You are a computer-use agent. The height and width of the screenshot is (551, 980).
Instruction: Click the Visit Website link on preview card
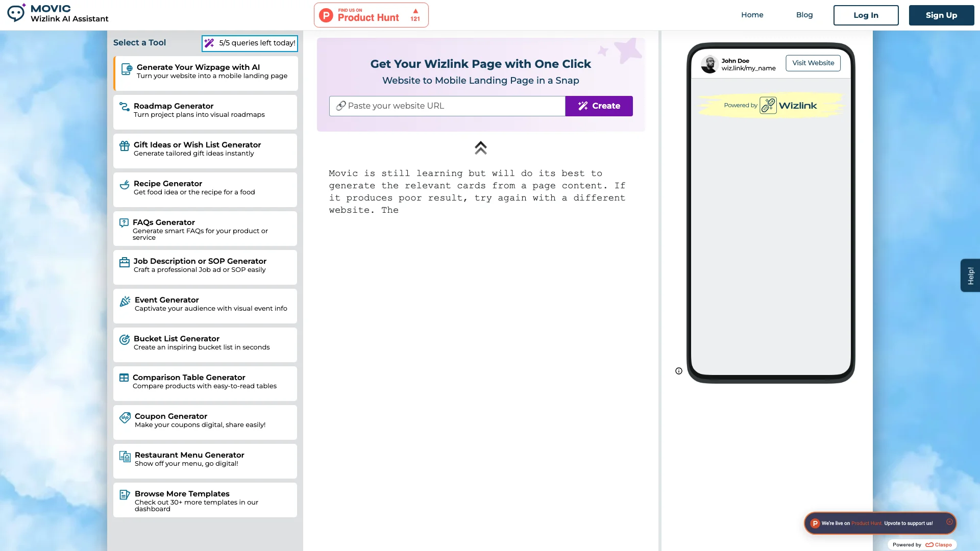tap(814, 63)
